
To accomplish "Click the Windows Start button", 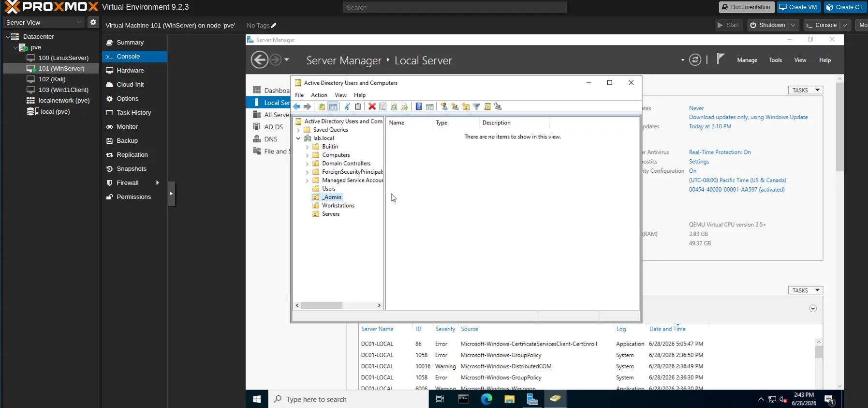I will 257,399.
